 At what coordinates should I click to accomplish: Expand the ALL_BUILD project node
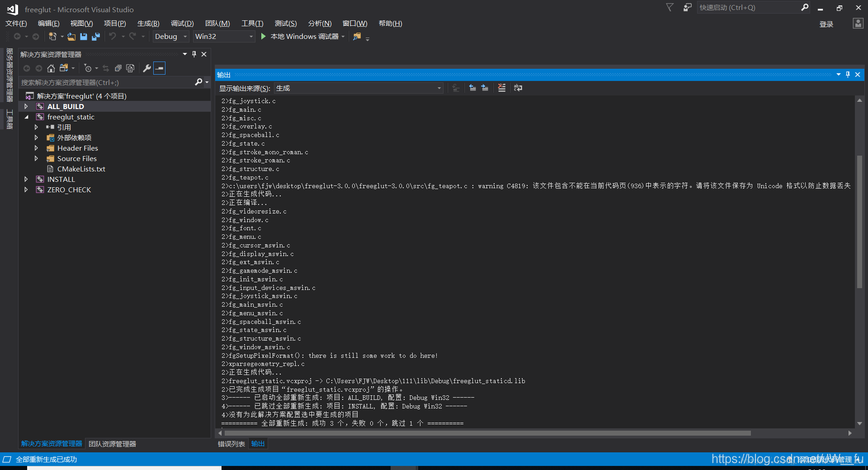[x=26, y=106]
